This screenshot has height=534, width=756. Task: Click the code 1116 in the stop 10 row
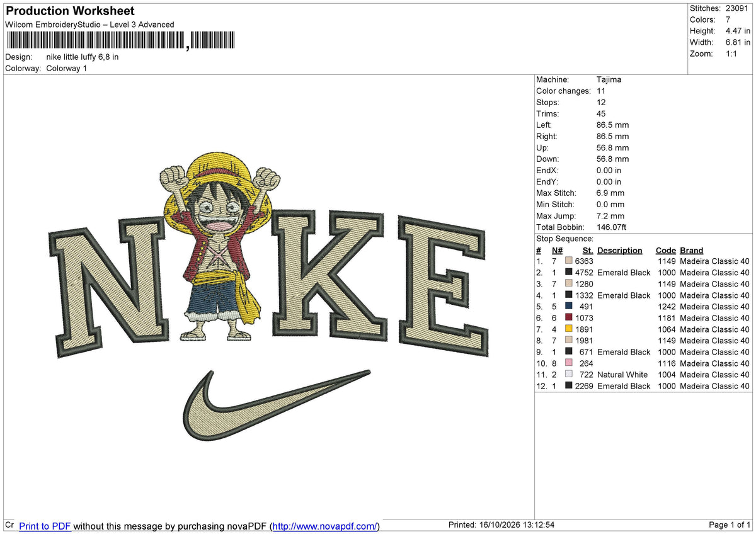coord(667,363)
